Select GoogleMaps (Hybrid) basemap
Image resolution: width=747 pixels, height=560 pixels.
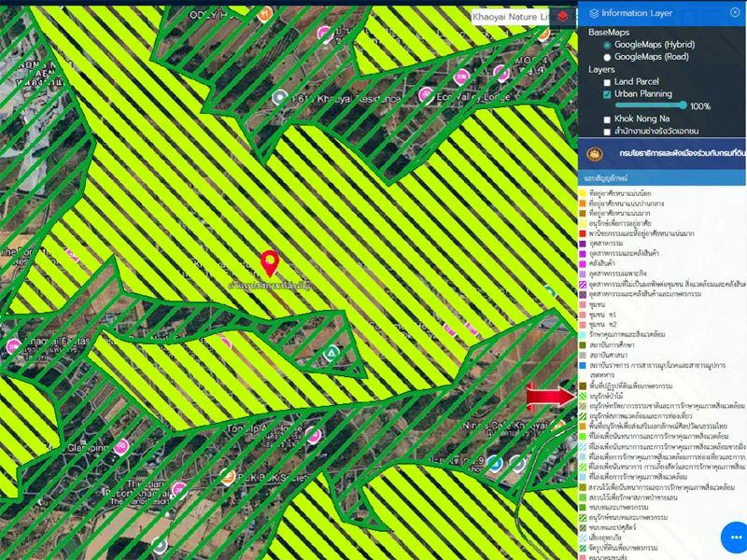tap(607, 45)
